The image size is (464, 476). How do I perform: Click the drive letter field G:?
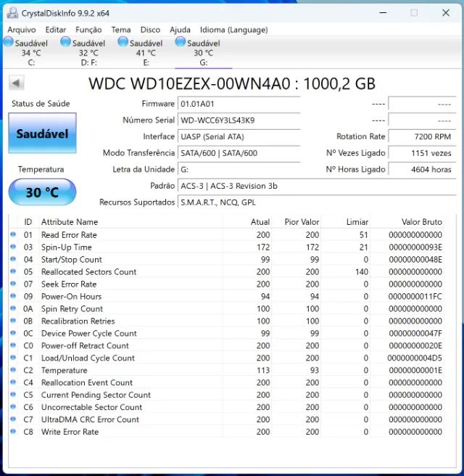239,169
